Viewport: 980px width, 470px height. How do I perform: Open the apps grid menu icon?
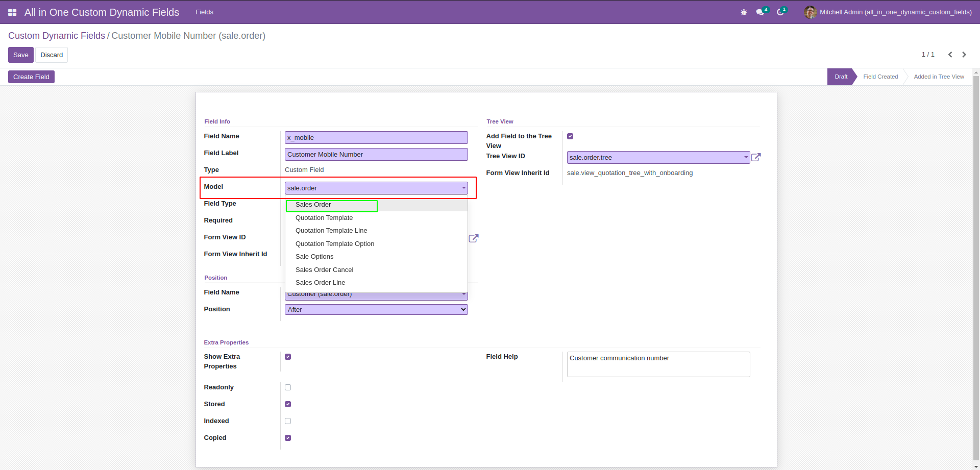click(12, 12)
